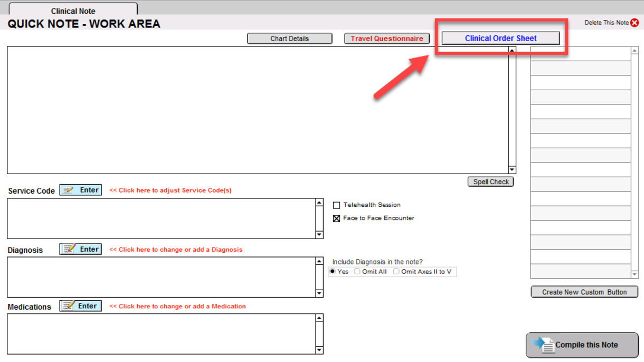
Task: Run Spell Check on the note
Action: [x=491, y=182]
